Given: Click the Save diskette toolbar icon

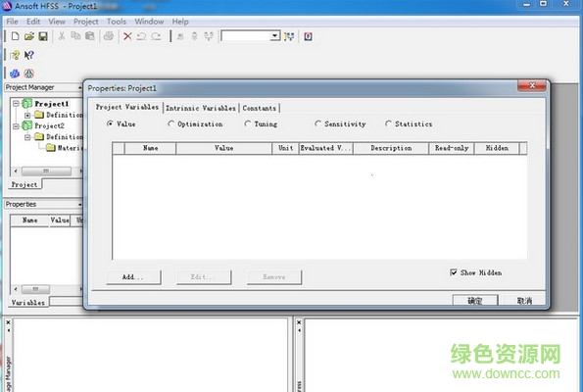Looking at the screenshot, I should (x=43, y=36).
